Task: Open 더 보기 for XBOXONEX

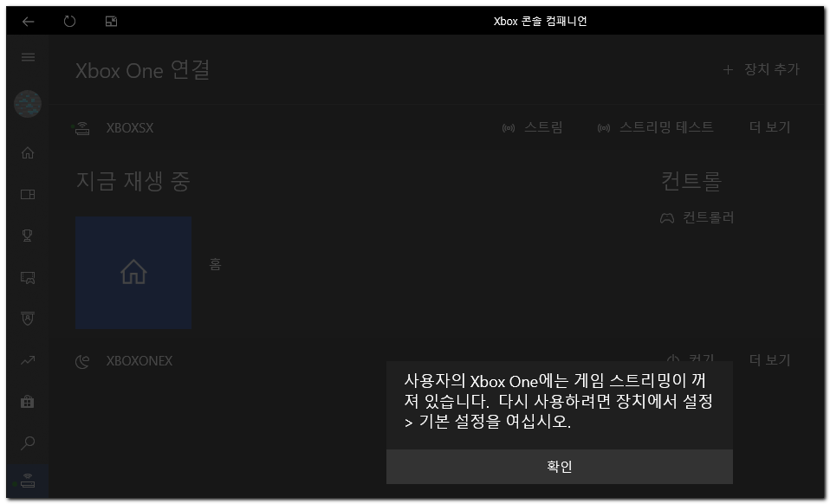Action: click(769, 360)
